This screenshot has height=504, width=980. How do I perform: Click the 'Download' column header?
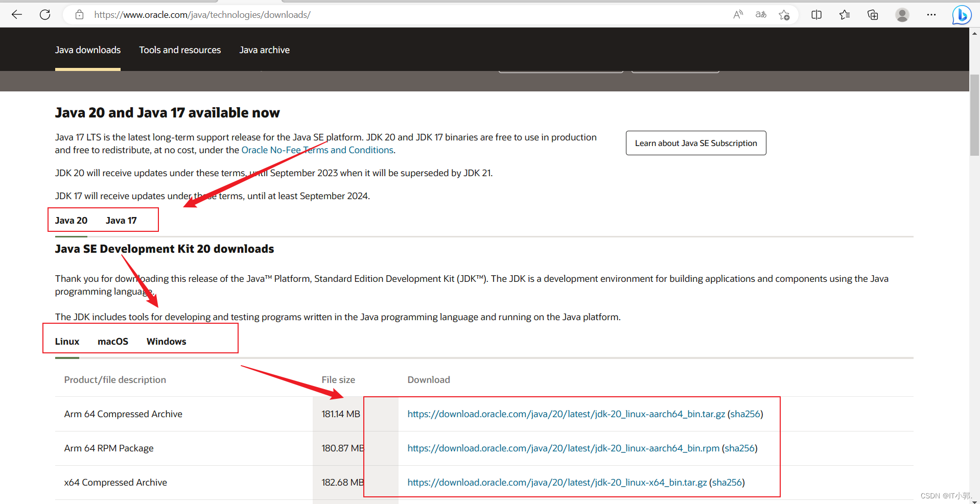coord(429,380)
